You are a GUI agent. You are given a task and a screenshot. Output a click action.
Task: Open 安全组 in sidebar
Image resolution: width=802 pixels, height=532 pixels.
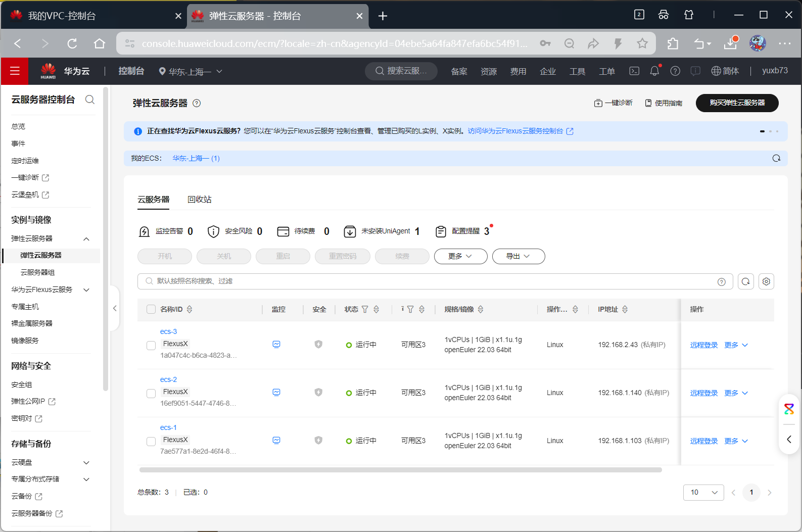coord(22,385)
